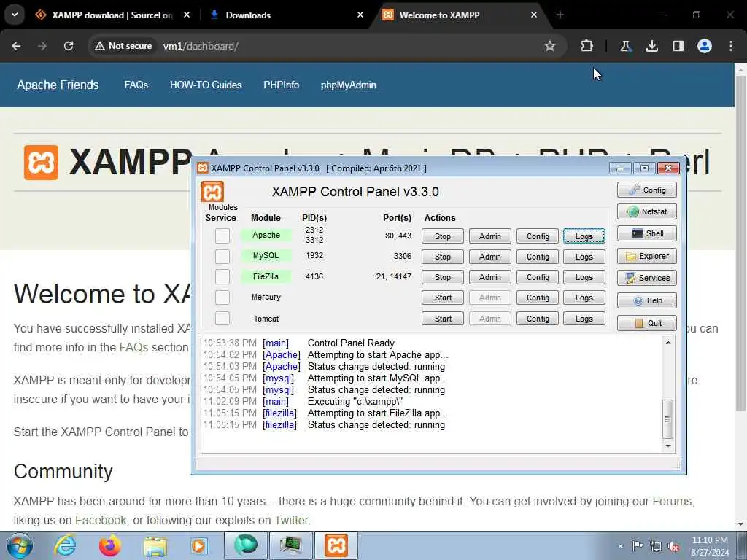Toggle the browser side panel
This screenshot has height=560, width=747.
[x=678, y=46]
